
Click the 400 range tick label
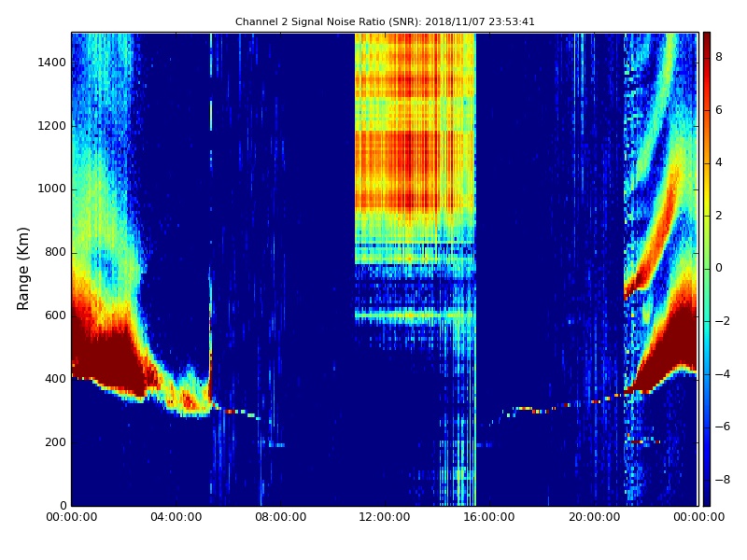coord(55,379)
